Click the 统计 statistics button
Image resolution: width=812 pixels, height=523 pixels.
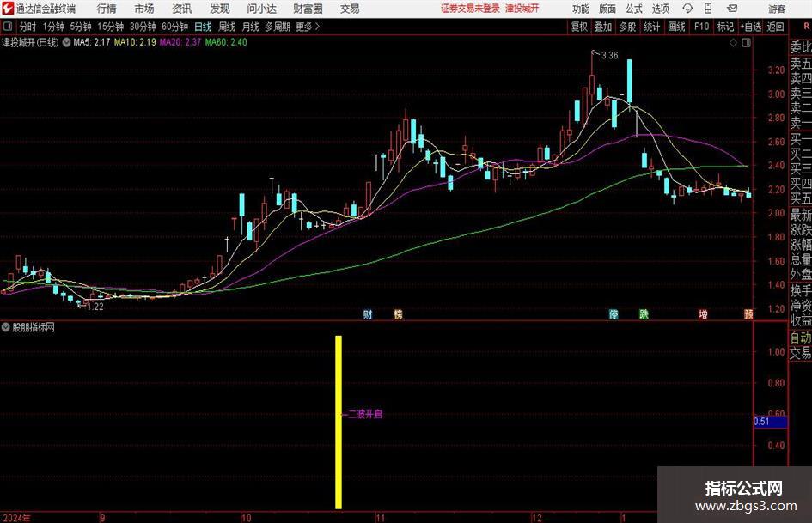(x=651, y=27)
